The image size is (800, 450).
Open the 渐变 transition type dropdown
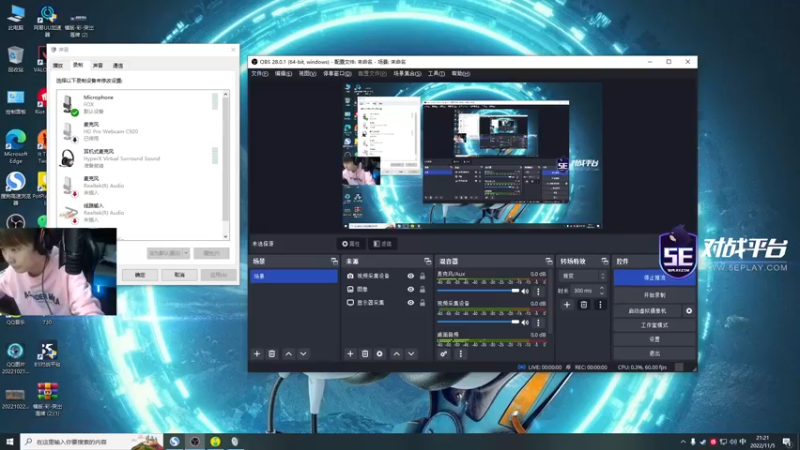583,276
